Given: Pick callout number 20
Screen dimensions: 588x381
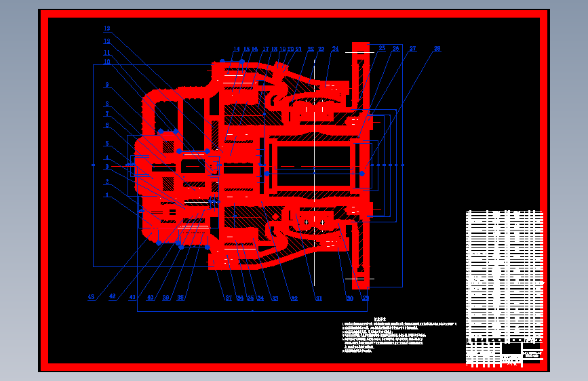Looking at the screenshot, I should [291, 49].
